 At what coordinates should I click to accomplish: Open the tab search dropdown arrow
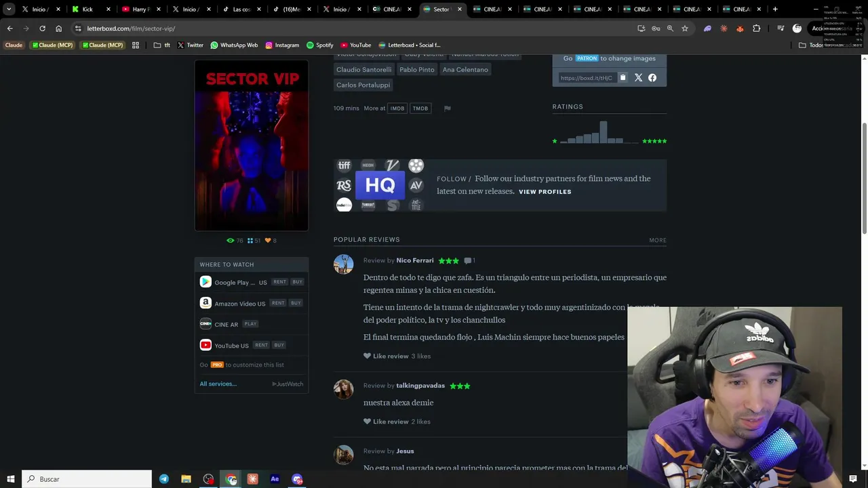9,9
